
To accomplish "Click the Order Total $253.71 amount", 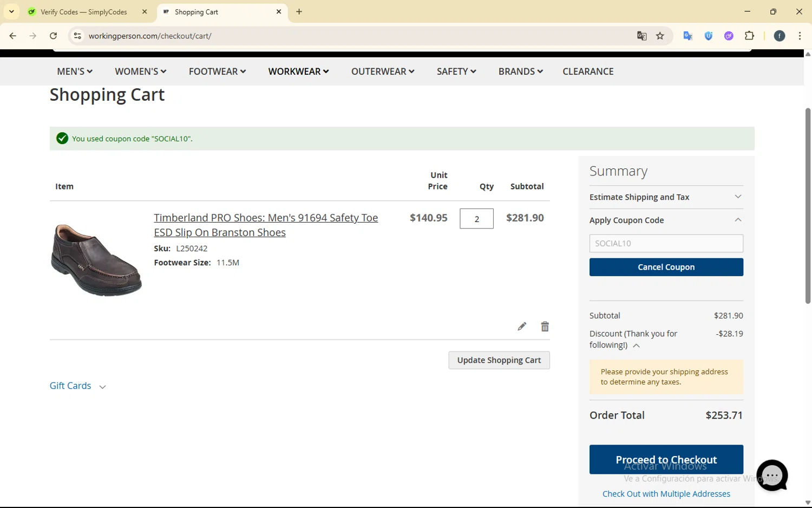I will [724, 415].
